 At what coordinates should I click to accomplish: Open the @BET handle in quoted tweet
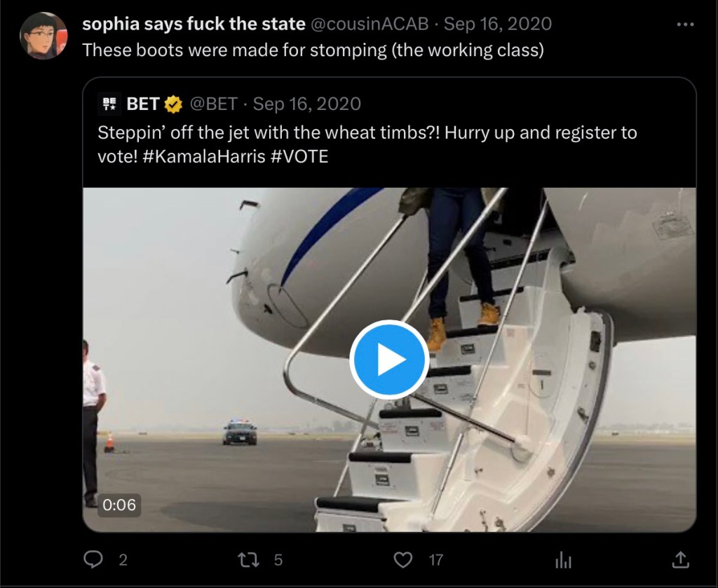click(213, 104)
